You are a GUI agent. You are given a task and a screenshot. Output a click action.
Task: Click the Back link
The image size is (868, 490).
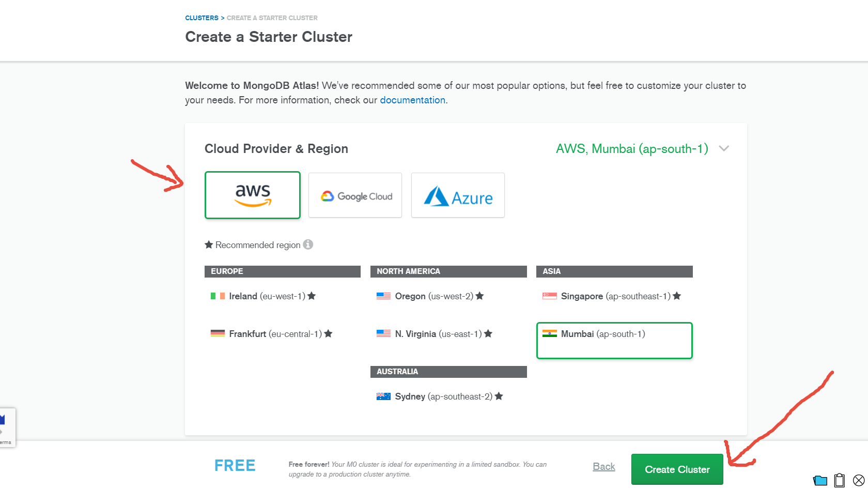603,467
